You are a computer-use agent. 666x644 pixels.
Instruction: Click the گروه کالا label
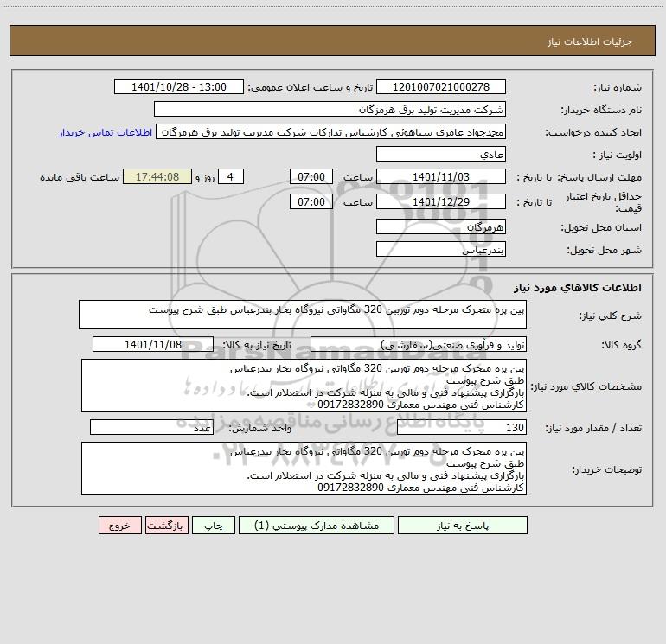click(x=622, y=345)
